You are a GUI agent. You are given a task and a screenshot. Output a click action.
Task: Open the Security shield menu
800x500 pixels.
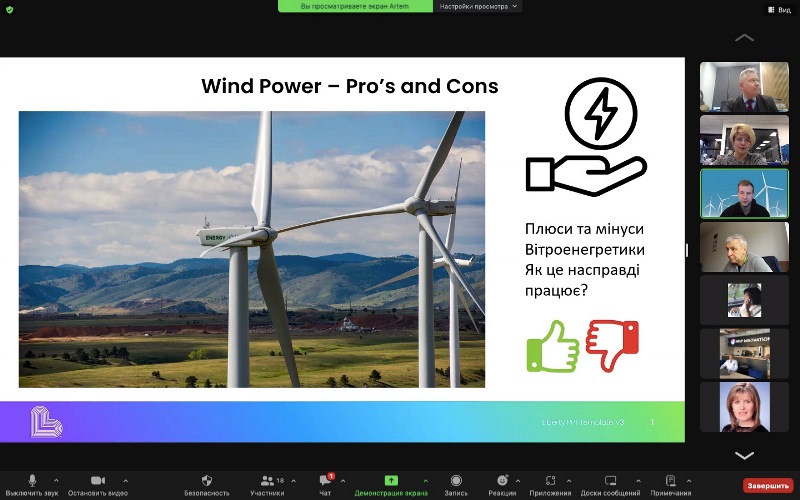[207, 485]
